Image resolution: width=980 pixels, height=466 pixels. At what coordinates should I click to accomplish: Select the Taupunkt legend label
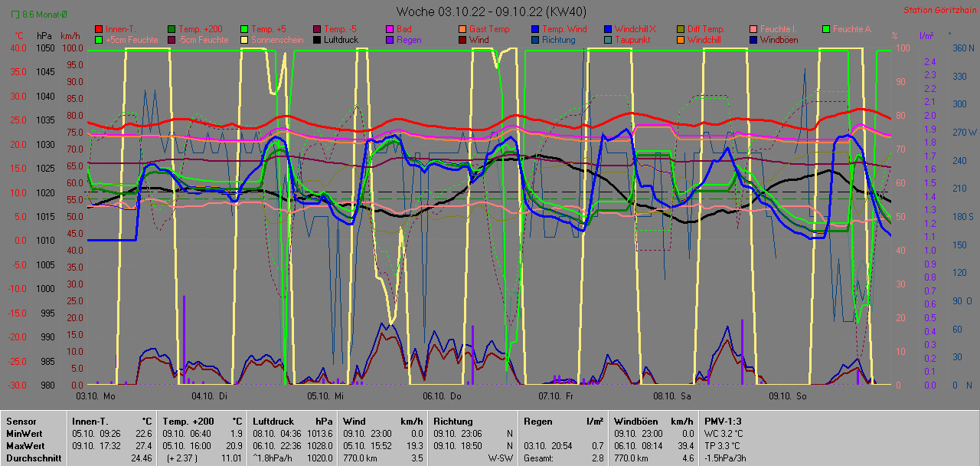(632, 40)
